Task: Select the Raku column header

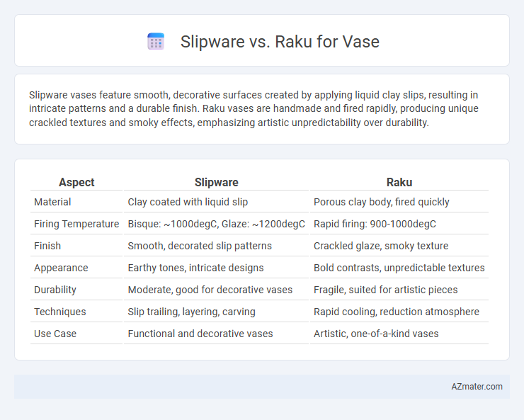Action: pyautogui.click(x=399, y=182)
